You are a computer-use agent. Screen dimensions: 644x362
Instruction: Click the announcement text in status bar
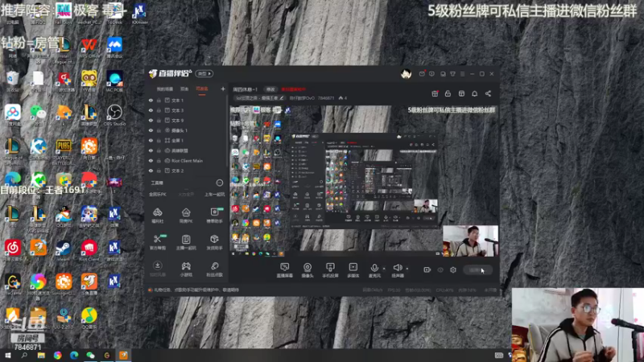(x=196, y=290)
